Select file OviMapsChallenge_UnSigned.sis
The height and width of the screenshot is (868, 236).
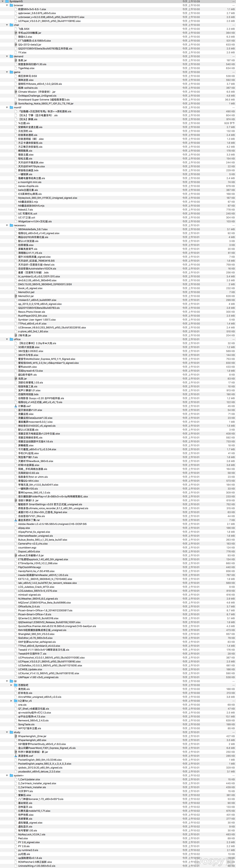[37, 96]
